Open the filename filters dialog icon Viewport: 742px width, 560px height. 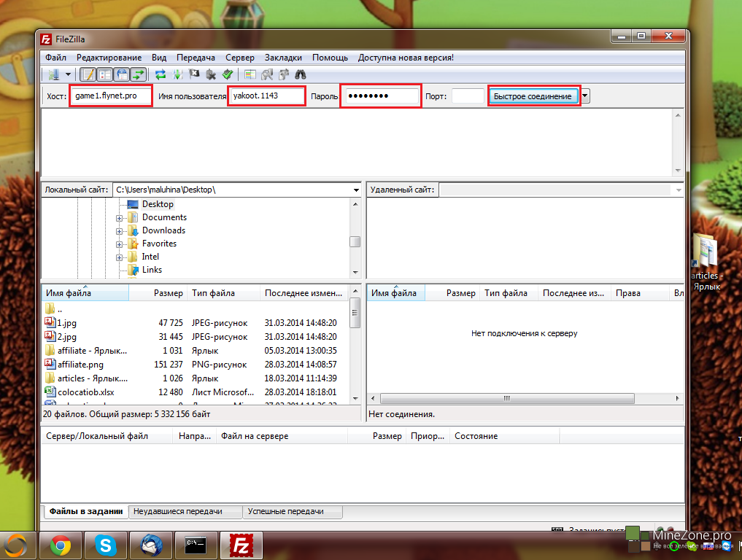(250, 74)
